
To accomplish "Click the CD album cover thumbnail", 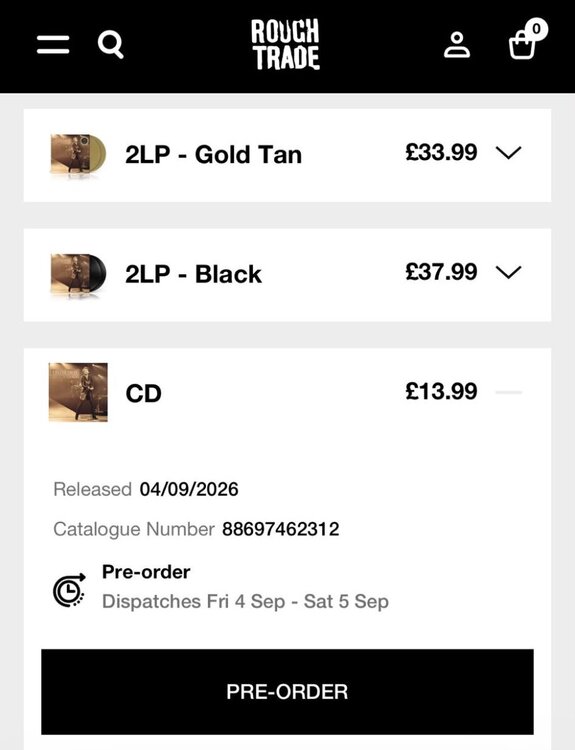I will click(78, 392).
